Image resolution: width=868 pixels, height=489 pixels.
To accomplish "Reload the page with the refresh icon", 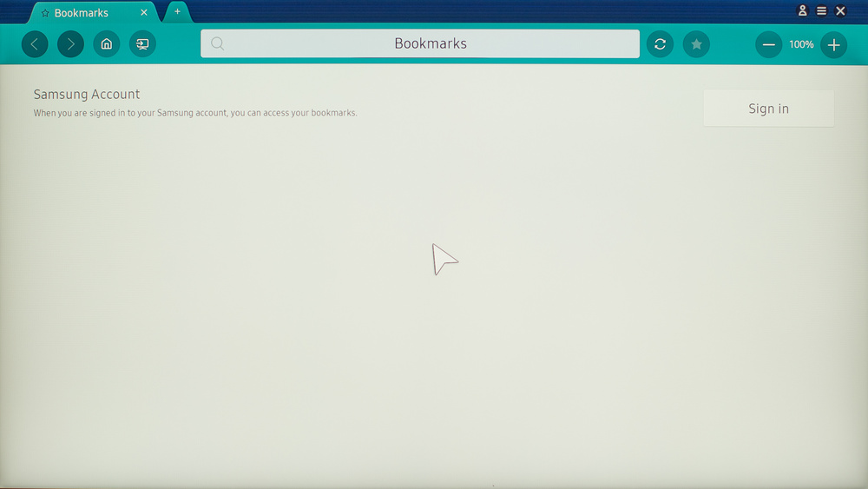I will 660,44.
